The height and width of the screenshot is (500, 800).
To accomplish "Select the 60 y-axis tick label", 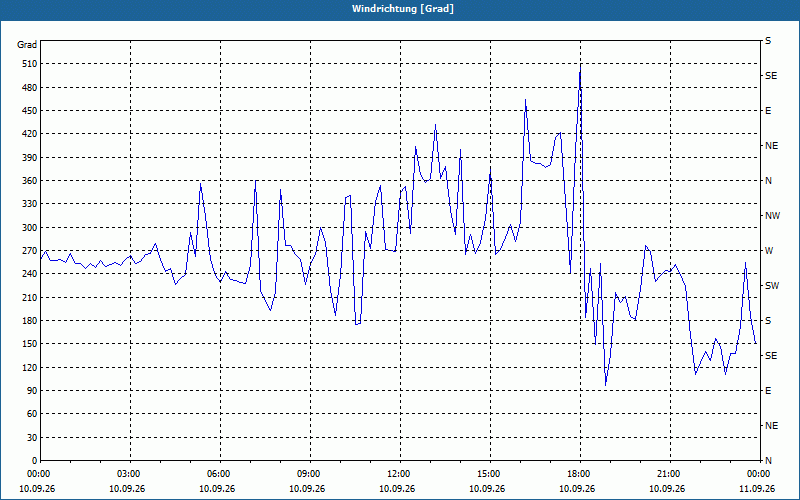I will (x=32, y=414).
